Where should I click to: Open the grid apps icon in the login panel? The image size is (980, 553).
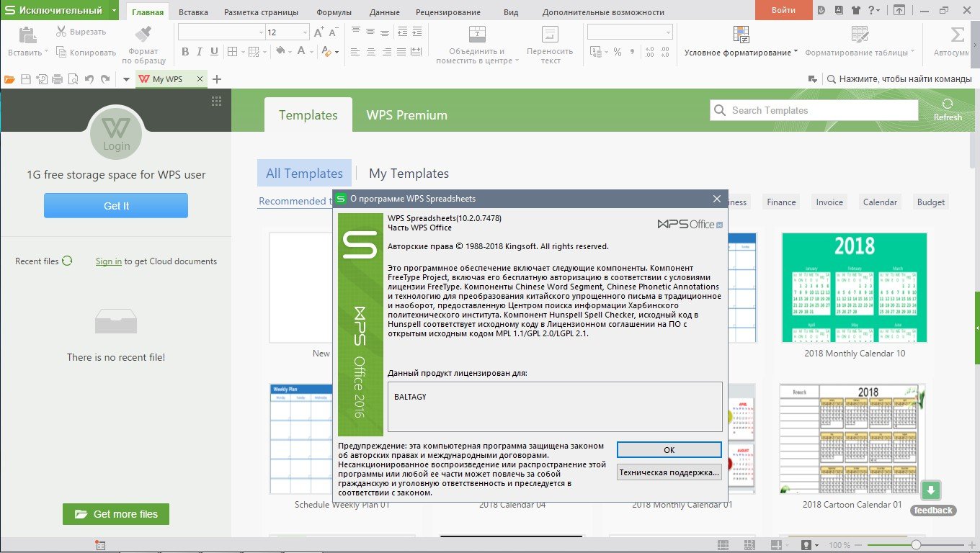pyautogui.click(x=216, y=102)
